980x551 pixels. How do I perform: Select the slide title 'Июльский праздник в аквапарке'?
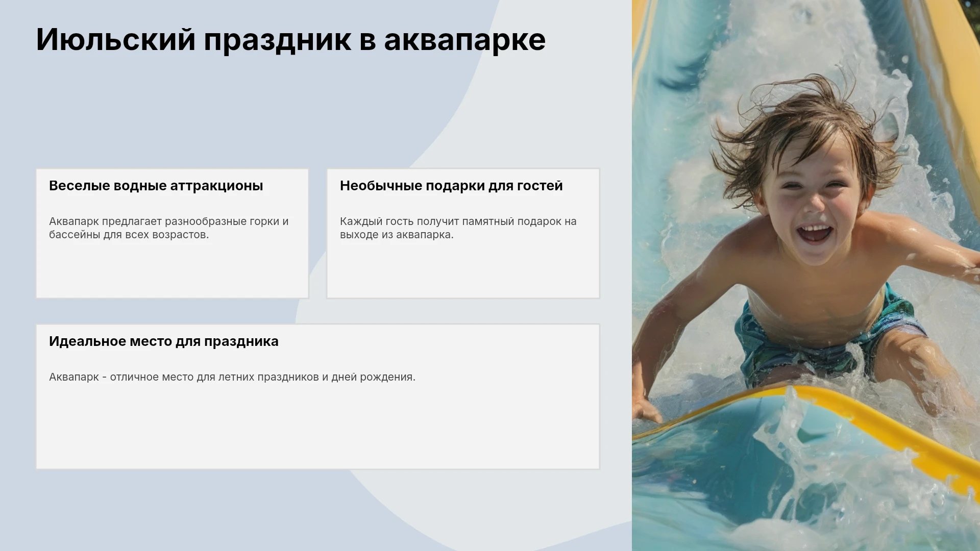tap(291, 40)
